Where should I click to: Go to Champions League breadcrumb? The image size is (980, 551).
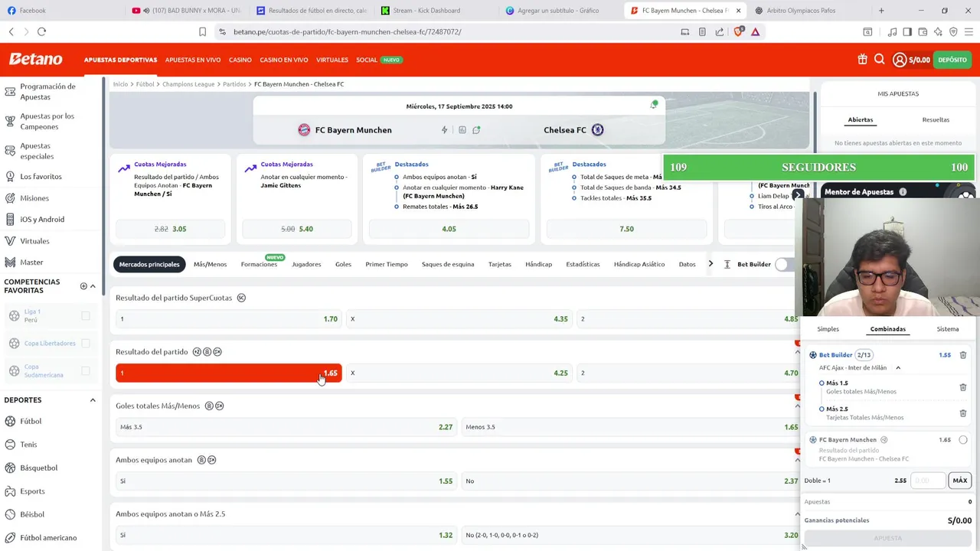(188, 84)
